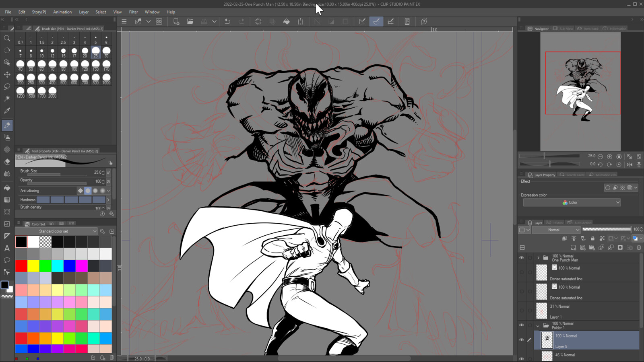Image resolution: width=644 pixels, height=362 pixels.
Task: Toggle the tool property lock icon
Action: [x=110, y=163]
